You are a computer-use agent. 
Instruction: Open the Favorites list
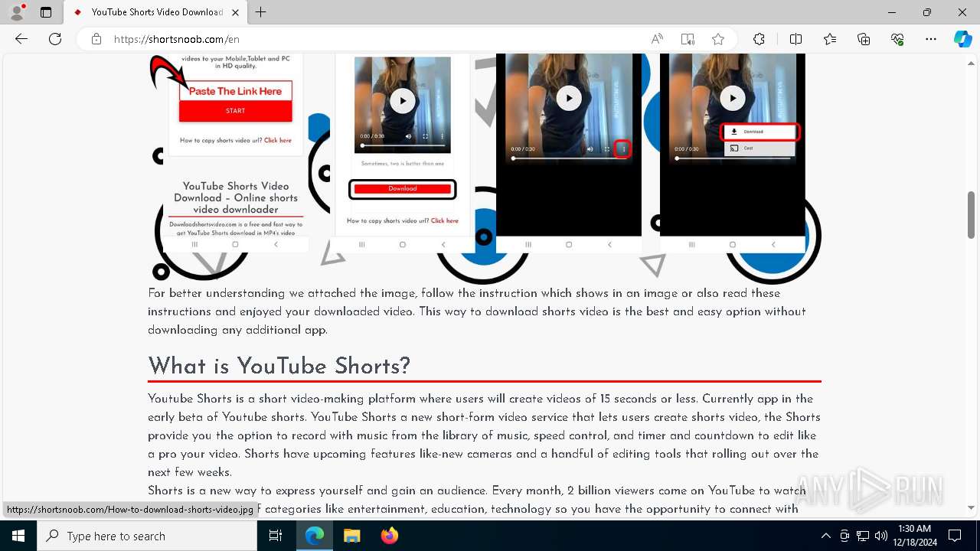830,39
